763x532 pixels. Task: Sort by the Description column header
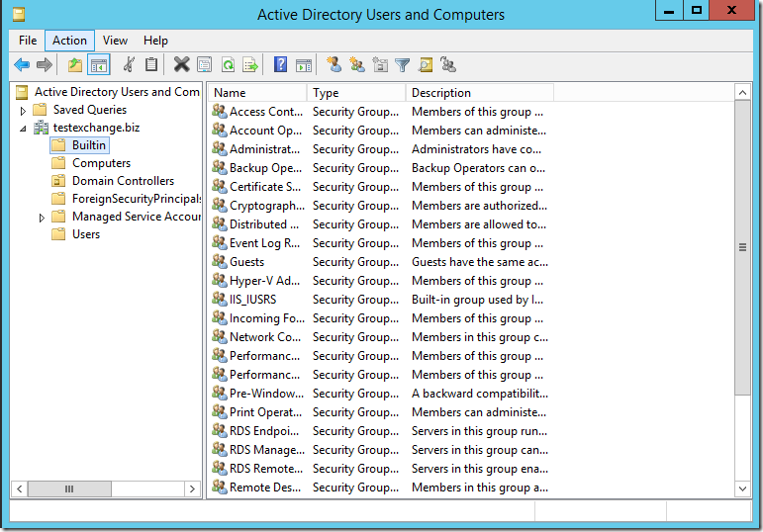pos(480,92)
